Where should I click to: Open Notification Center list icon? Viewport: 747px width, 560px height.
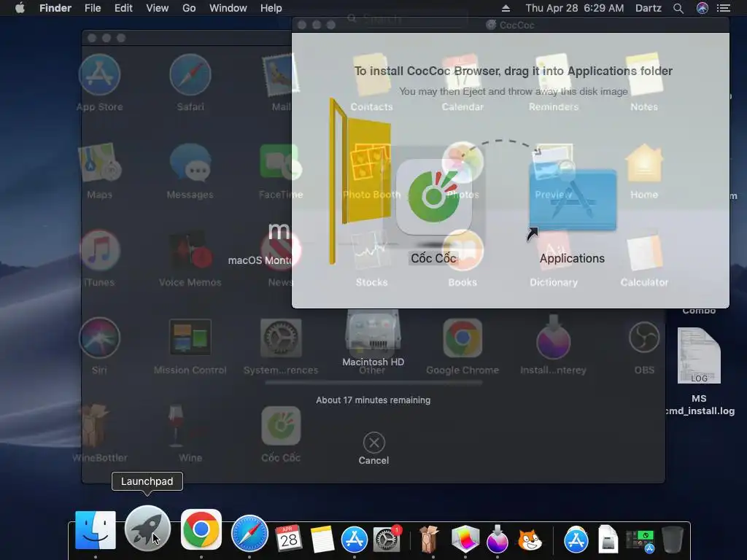[x=724, y=8]
